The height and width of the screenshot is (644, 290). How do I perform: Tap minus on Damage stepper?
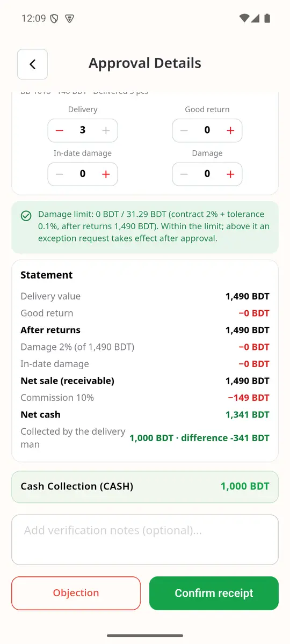[x=184, y=174]
